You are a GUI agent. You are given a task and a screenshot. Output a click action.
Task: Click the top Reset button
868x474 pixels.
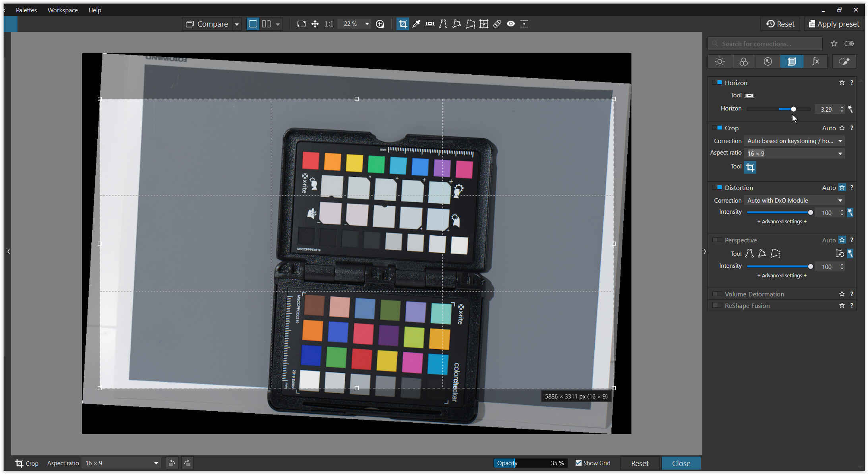tap(780, 24)
